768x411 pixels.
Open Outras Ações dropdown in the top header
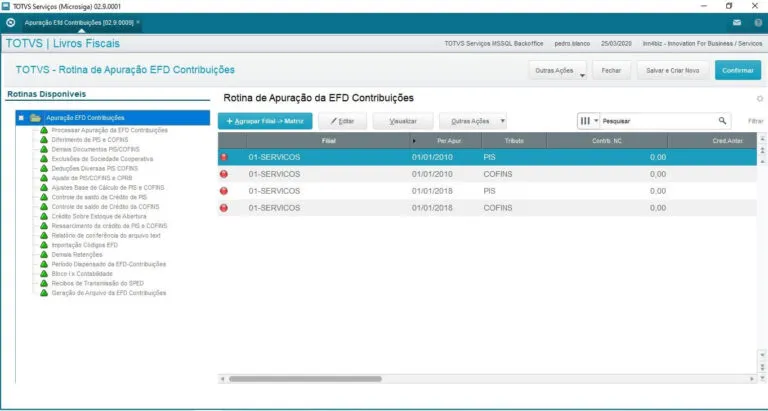click(x=557, y=71)
